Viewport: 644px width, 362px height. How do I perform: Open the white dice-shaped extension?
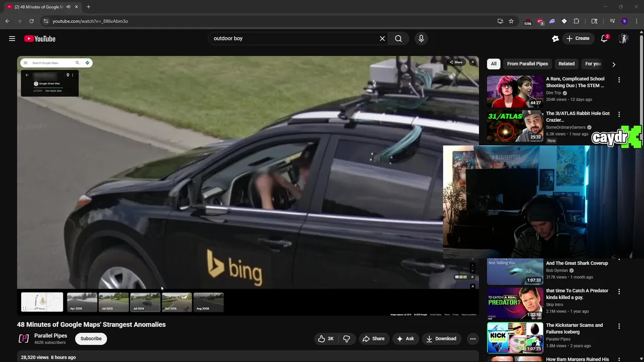pyautogui.click(x=564, y=21)
